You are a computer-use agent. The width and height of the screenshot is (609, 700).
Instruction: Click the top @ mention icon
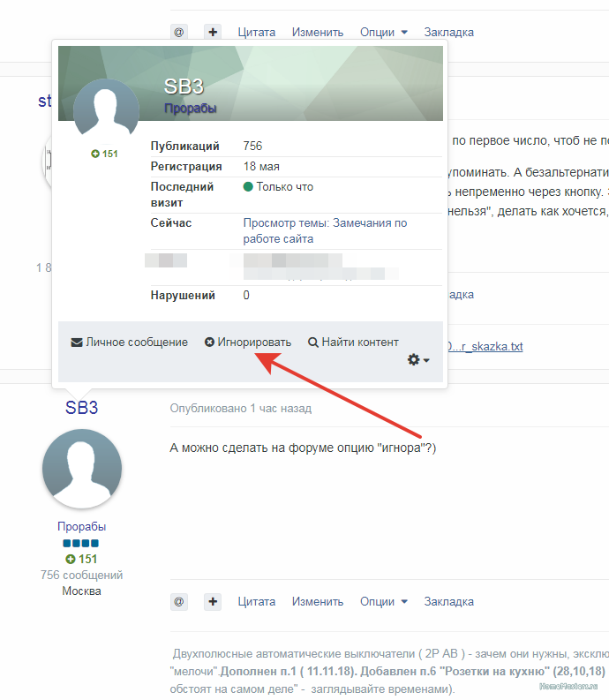[179, 32]
